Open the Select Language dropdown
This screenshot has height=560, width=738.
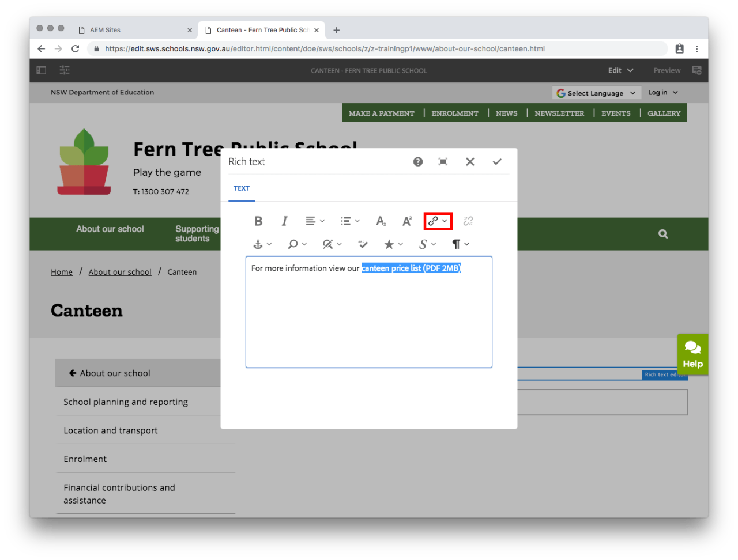(596, 93)
